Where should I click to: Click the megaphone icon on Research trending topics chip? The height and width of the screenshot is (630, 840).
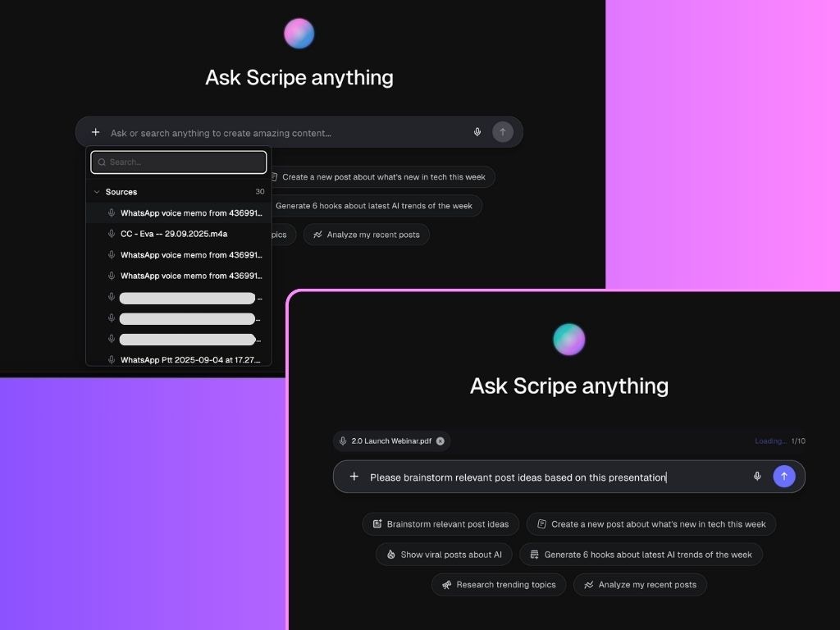(x=446, y=585)
